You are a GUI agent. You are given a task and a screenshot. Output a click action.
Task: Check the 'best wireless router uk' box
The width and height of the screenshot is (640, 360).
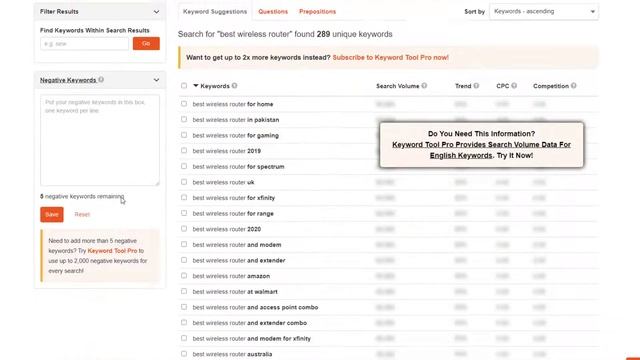[184, 182]
